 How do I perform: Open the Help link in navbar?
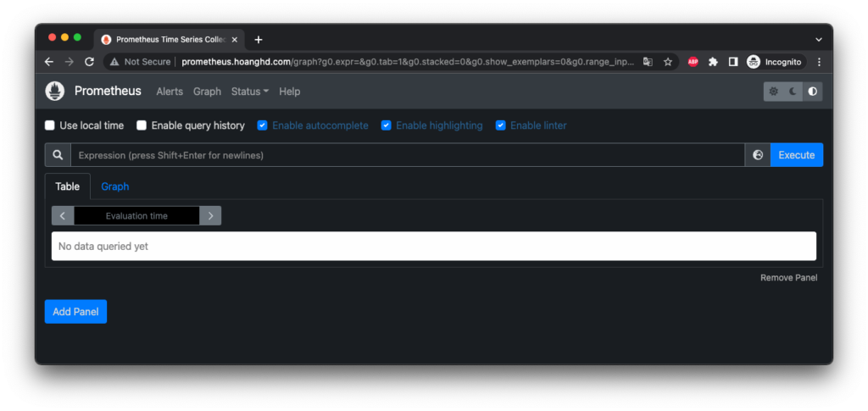(x=290, y=92)
